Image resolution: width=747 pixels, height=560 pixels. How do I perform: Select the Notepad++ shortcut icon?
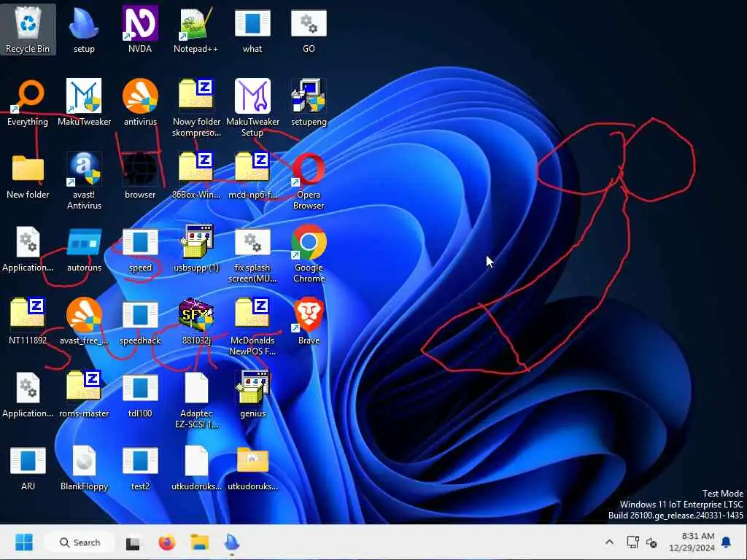pyautogui.click(x=196, y=29)
